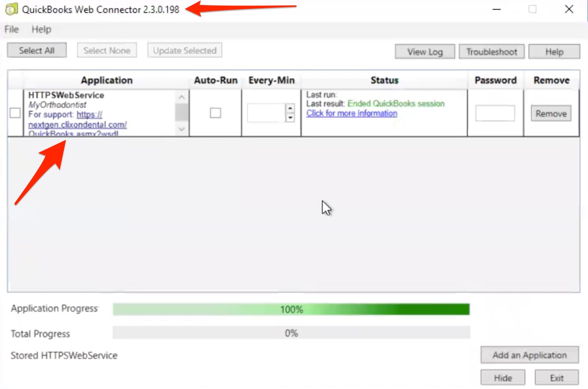Click scroll down arrow in Application cell
Image resolution: width=588 pixels, height=389 pixels.
[x=182, y=129]
